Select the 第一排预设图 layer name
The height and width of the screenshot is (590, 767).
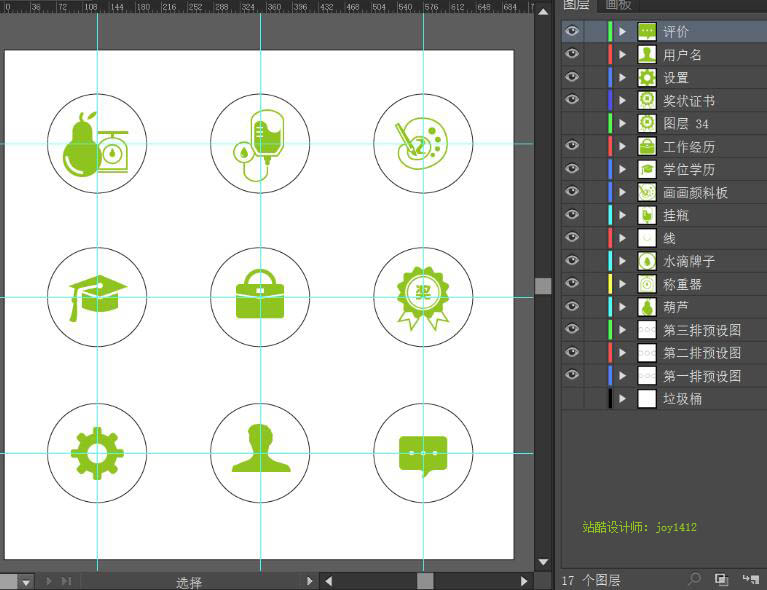(702, 376)
